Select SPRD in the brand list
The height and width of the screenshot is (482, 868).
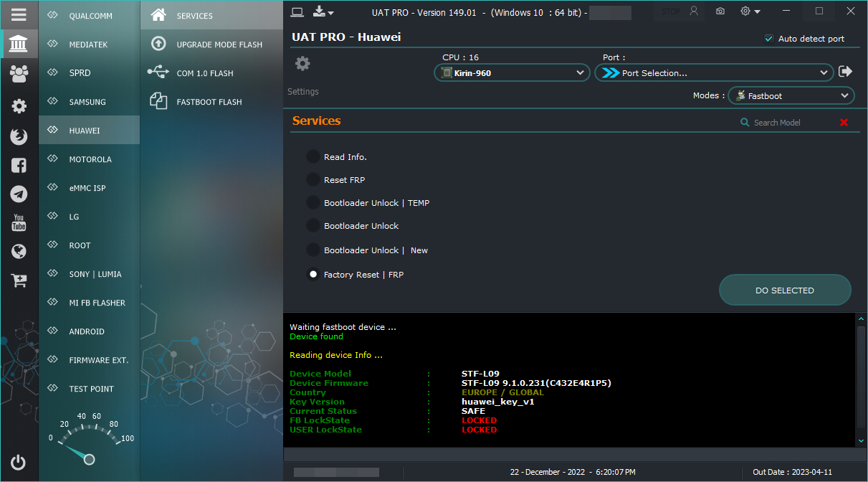coord(89,72)
